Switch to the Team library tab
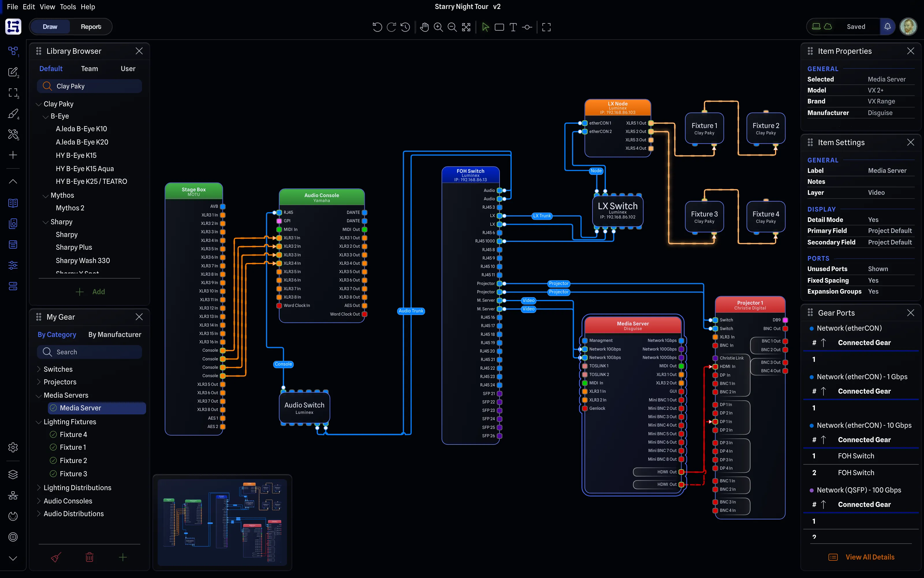The image size is (924, 578). [89, 68]
